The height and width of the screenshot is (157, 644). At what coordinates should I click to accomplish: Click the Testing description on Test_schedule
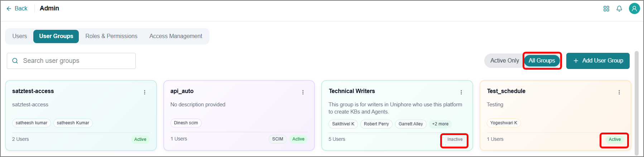495,105
